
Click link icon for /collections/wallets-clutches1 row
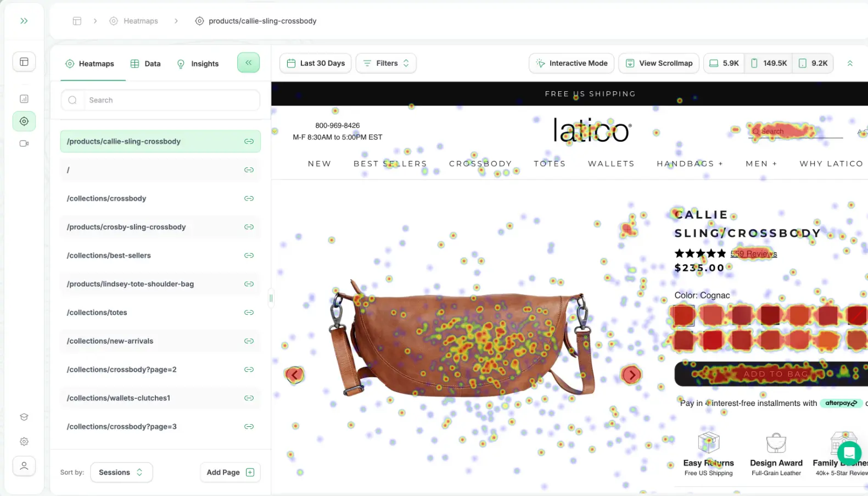pos(249,398)
